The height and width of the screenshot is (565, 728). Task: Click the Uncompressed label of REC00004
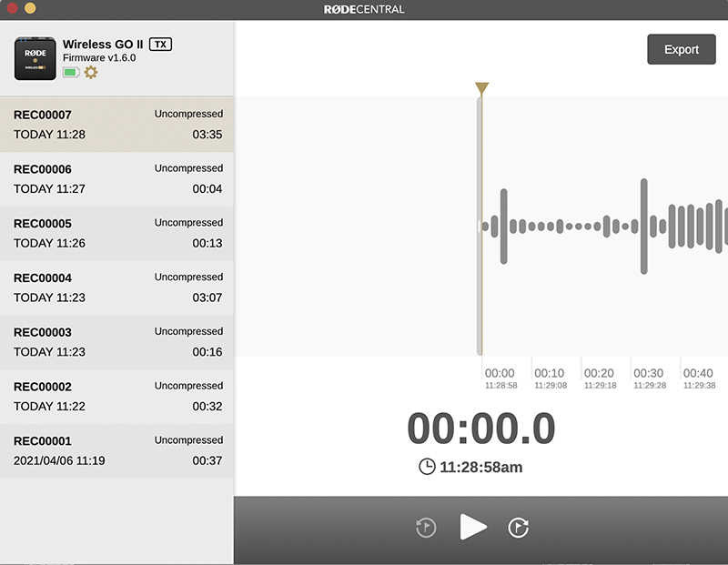pyautogui.click(x=188, y=277)
